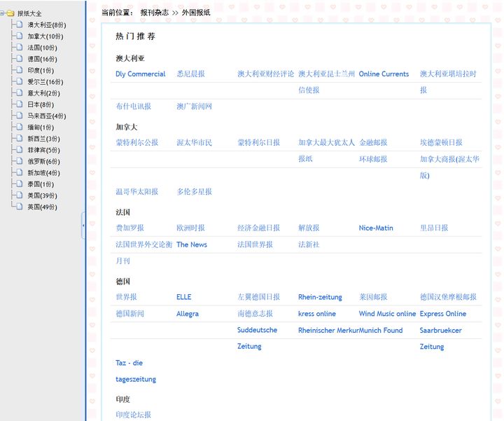Open 外国报纸 breadcrumb item
The height and width of the screenshot is (421, 504).
(x=196, y=13)
